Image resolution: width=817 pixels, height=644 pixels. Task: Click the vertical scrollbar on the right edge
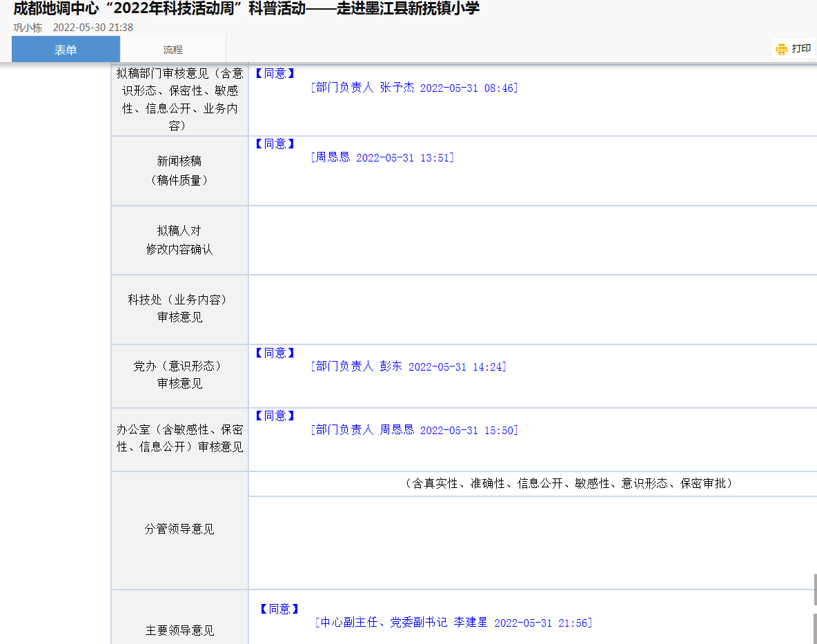point(815,590)
